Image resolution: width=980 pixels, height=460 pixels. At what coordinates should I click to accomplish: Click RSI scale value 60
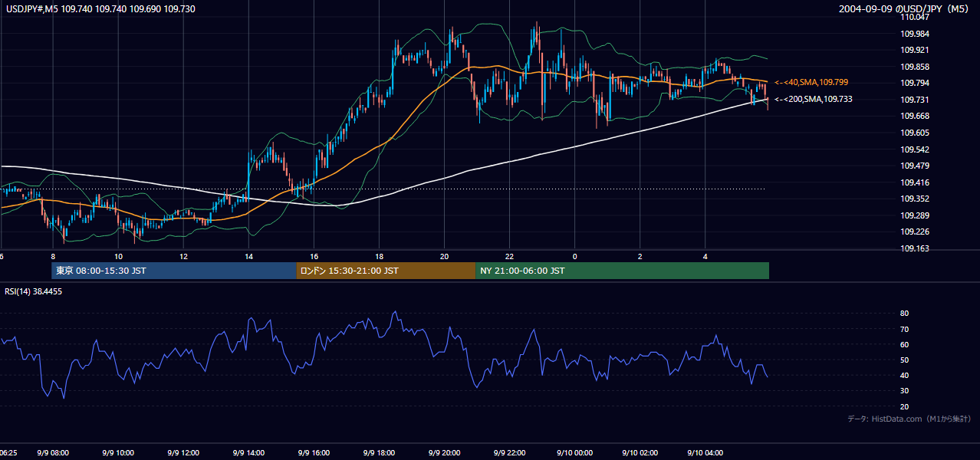tap(904, 344)
